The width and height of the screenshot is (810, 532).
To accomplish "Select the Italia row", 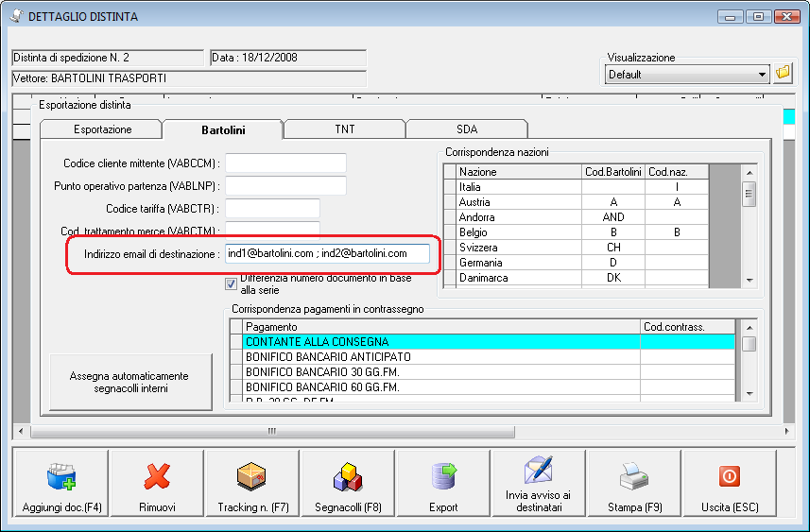I will [576, 187].
